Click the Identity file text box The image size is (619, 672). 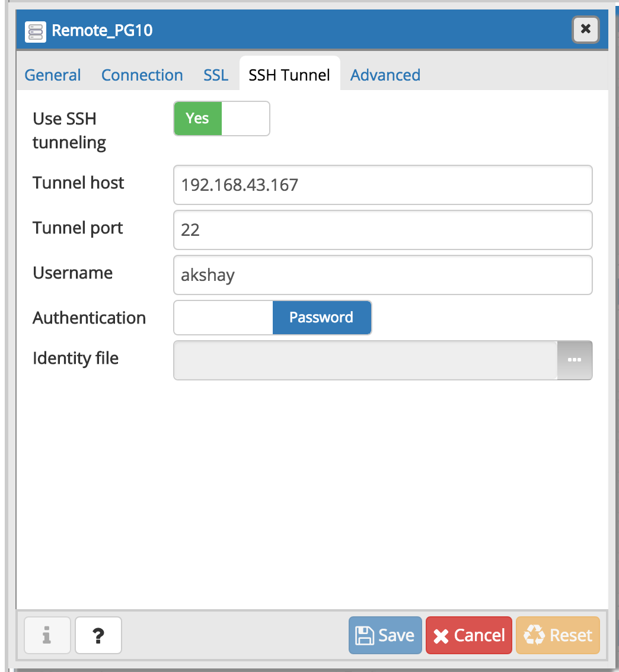[365, 360]
